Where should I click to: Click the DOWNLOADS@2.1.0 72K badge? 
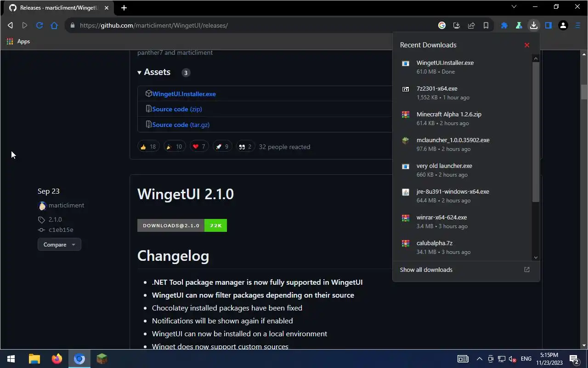182,225
